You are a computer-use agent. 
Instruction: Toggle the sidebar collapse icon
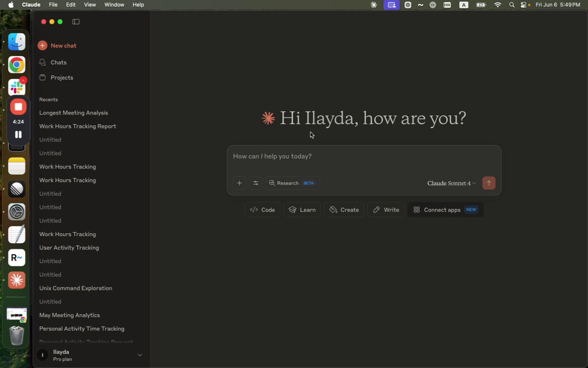tap(76, 21)
